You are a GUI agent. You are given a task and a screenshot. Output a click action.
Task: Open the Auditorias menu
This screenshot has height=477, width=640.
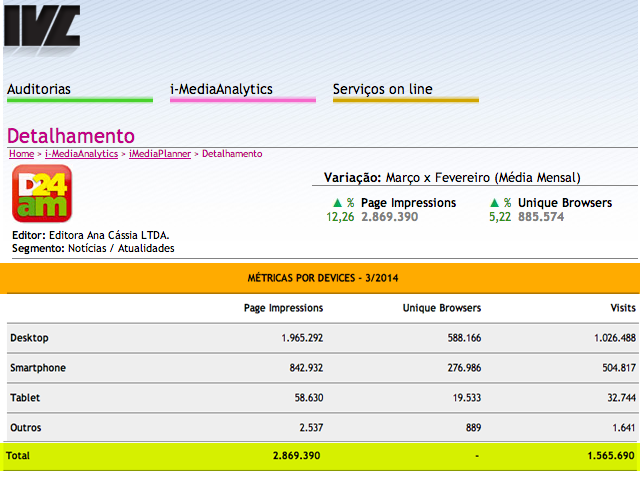pyautogui.click(x=39, y=89)
